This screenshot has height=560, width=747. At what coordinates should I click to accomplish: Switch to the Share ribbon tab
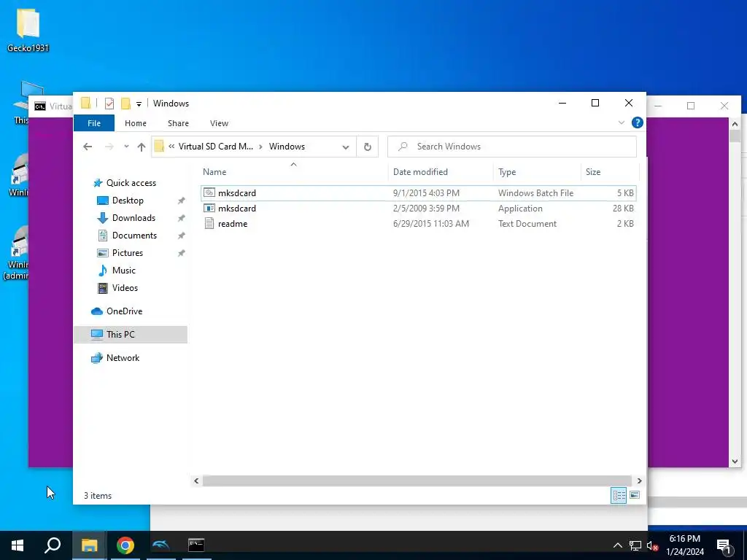(178, 122)
